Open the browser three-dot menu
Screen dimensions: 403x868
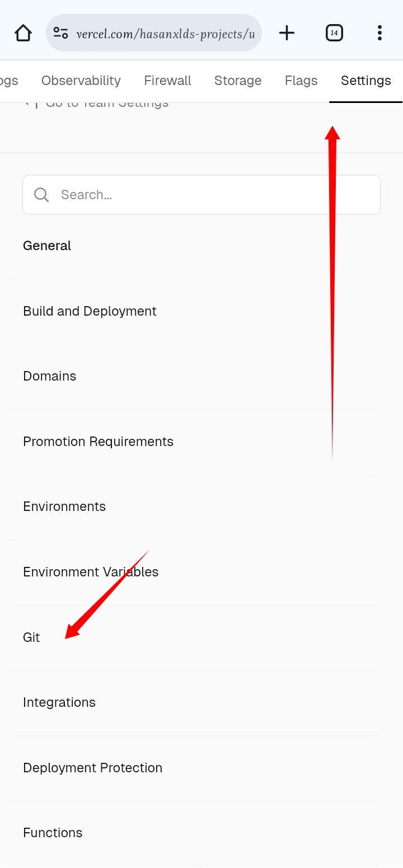click(379, 33)
